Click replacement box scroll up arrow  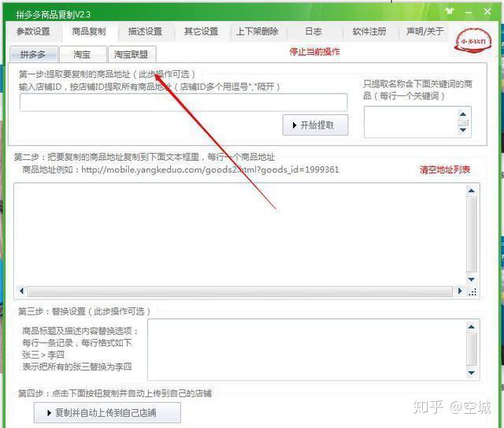(472, 326)
